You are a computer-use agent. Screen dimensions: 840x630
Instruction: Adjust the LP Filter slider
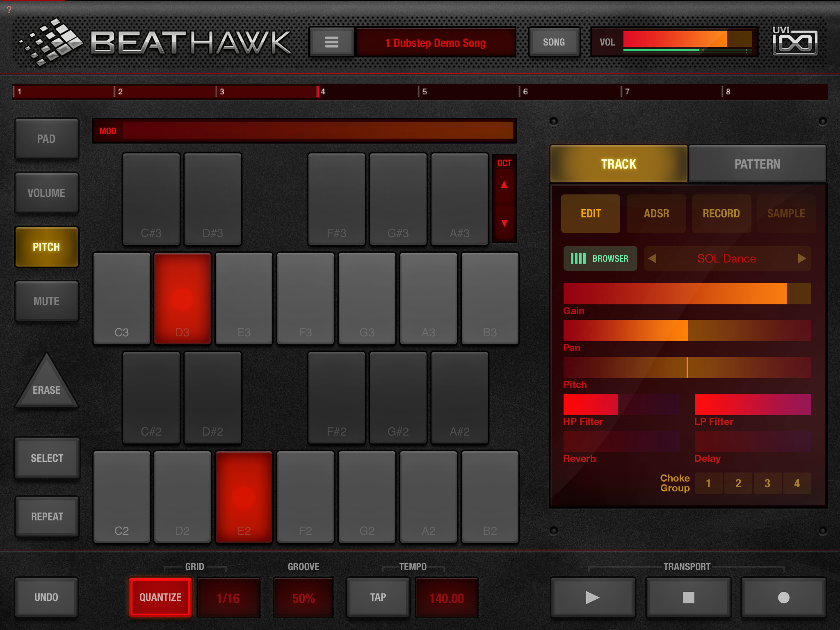tap(753, 404)
